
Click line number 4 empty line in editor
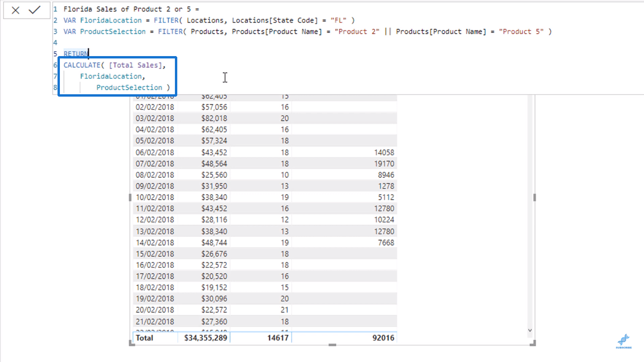point(55,42)
